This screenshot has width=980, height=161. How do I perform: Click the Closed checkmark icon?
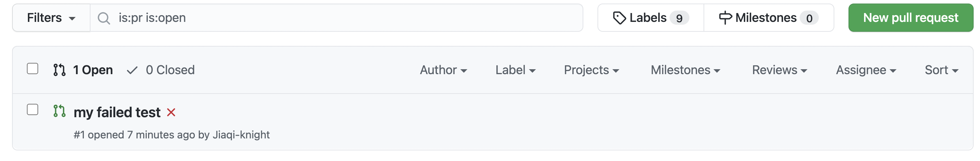[x=132, y=70]
